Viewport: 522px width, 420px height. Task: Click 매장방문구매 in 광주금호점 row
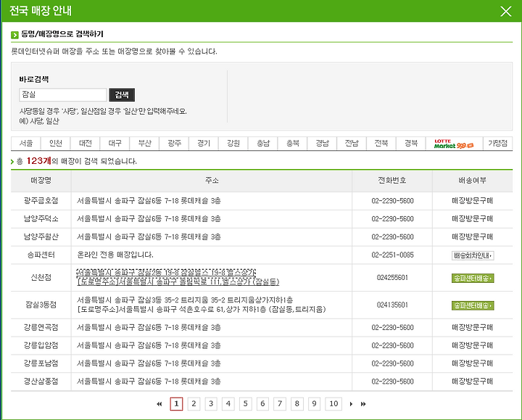click(x=473, y=201)
